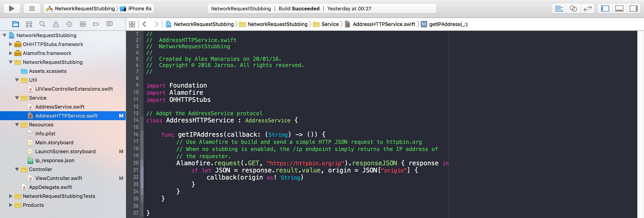Switch to the Version editor

[588, 9]
